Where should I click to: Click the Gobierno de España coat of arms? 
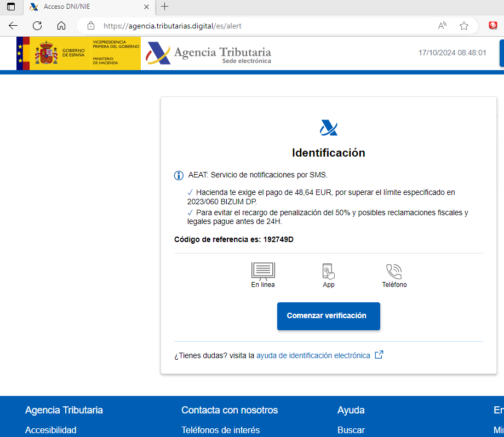(46, 54)
